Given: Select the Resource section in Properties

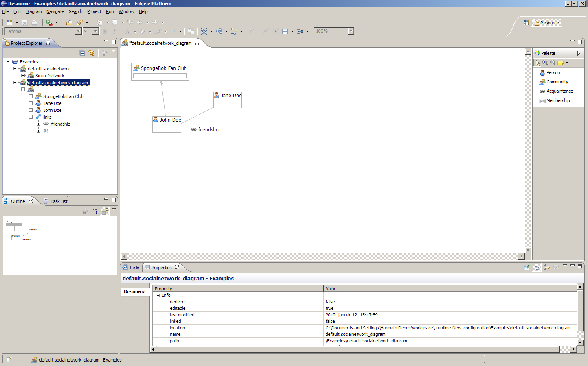Looking at the screenshot, I should [x=135, y=292].
